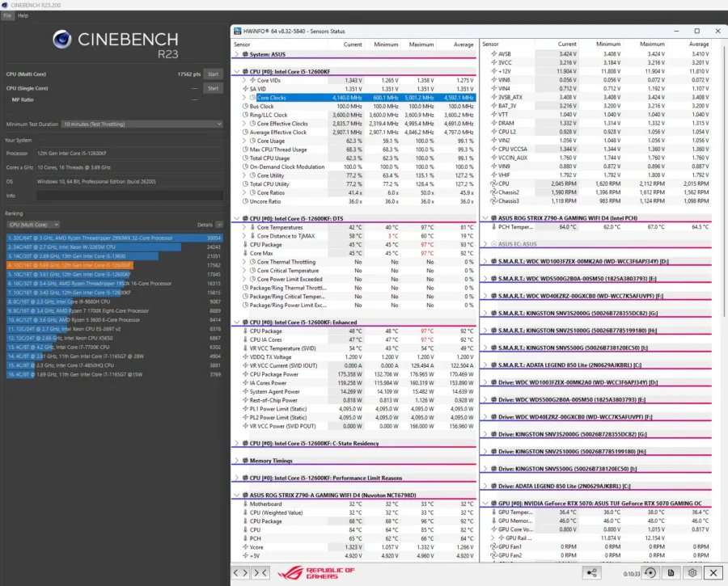Open the CPU (Multi Core) ranking dropdown
The image size is (728, 586).
tap(33, 225)
